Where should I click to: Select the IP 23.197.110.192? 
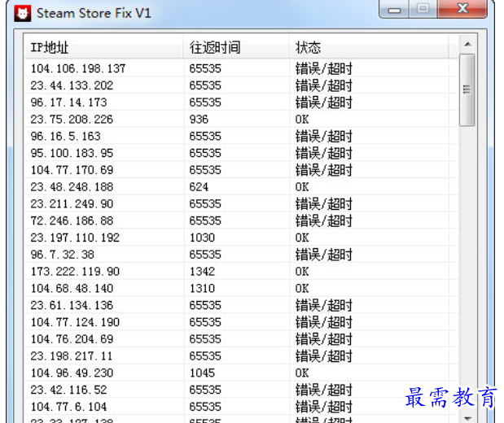click(75, 238)
